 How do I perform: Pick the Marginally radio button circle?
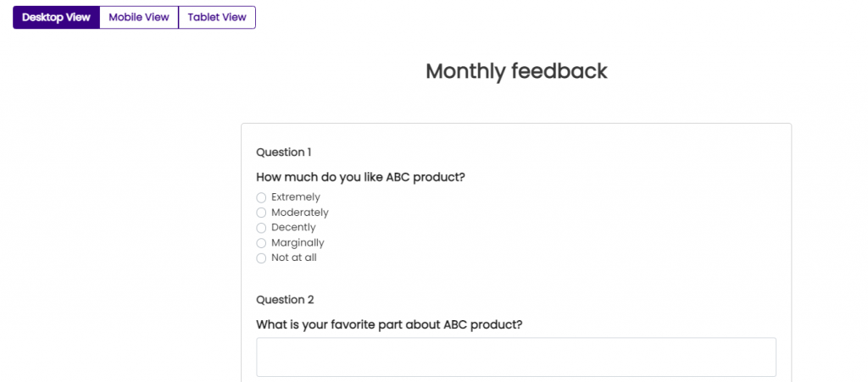261,243
